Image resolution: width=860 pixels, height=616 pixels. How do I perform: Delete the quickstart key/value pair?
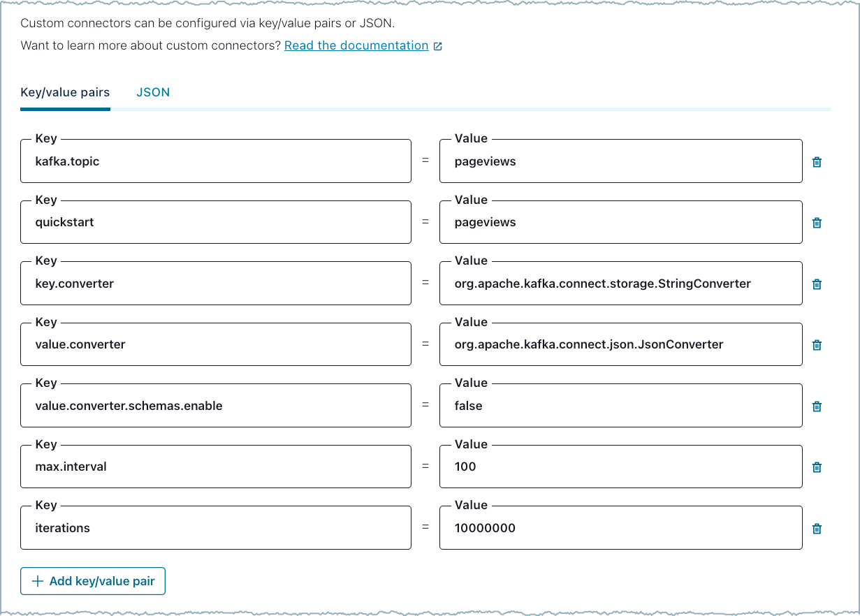click(817, 223)
